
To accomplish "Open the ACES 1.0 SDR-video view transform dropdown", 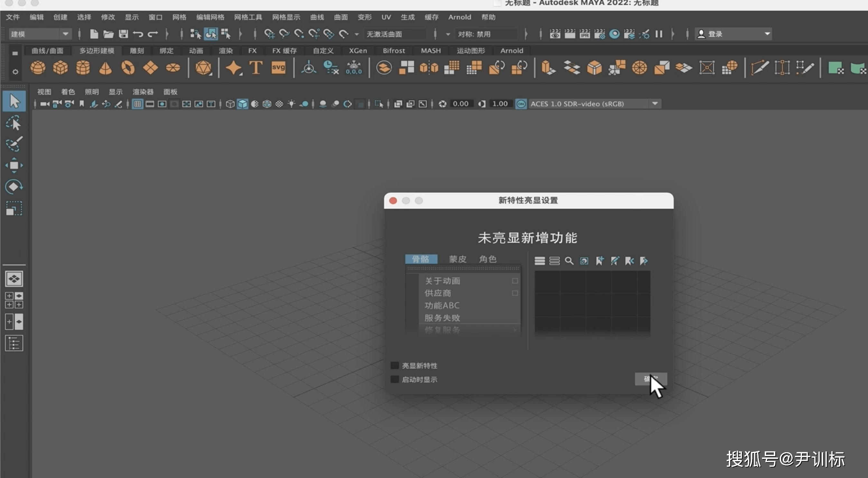I will [x=595, y=104].
